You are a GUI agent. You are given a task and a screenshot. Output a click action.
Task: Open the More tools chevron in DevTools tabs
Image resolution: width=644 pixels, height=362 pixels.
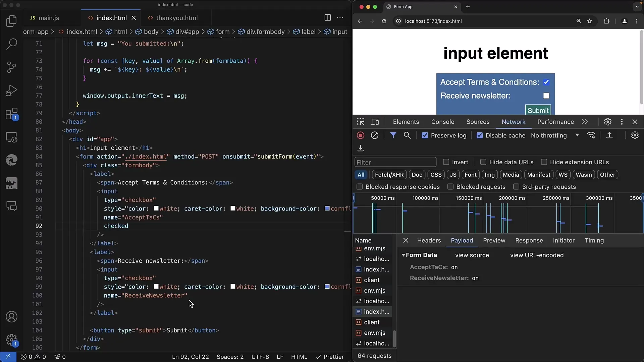tap(585, 122)
